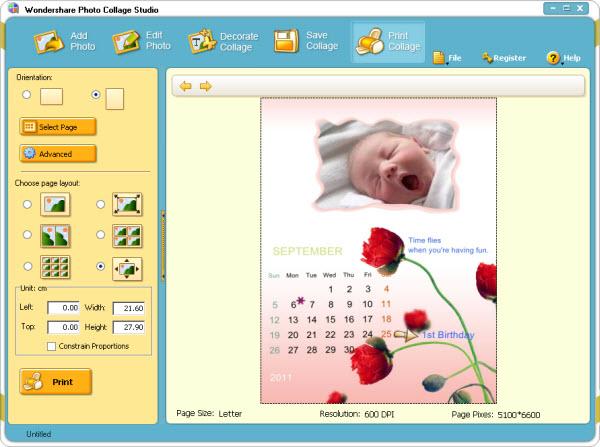Click the Print button
This screenshot has width=600, height=447.
56,382
